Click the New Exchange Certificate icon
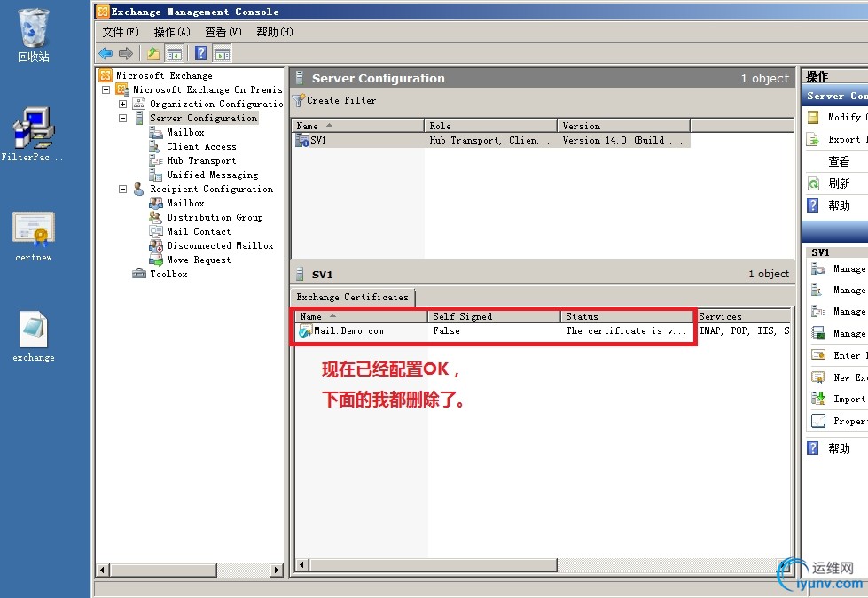The image size is (868, 598). coord(818,377)
